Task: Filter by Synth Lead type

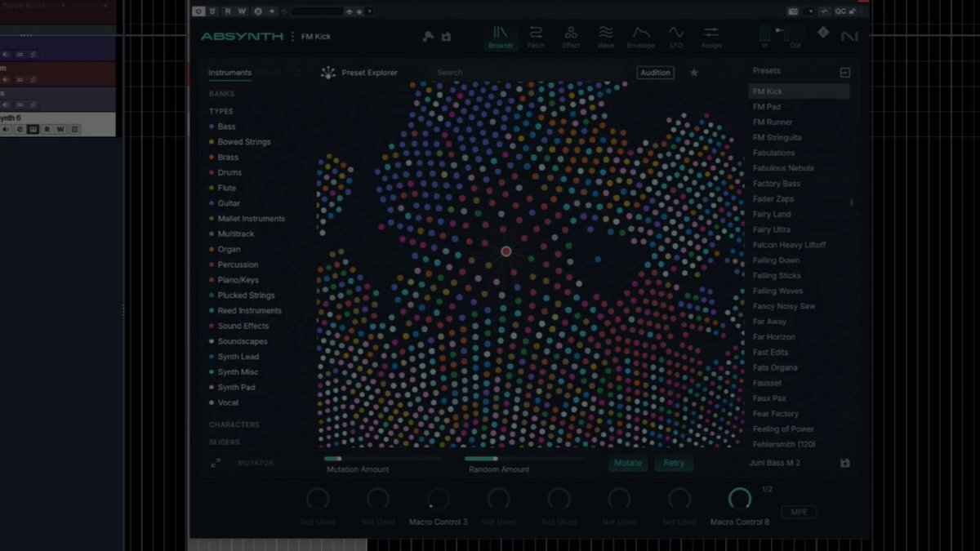Action: pos(234,357)
